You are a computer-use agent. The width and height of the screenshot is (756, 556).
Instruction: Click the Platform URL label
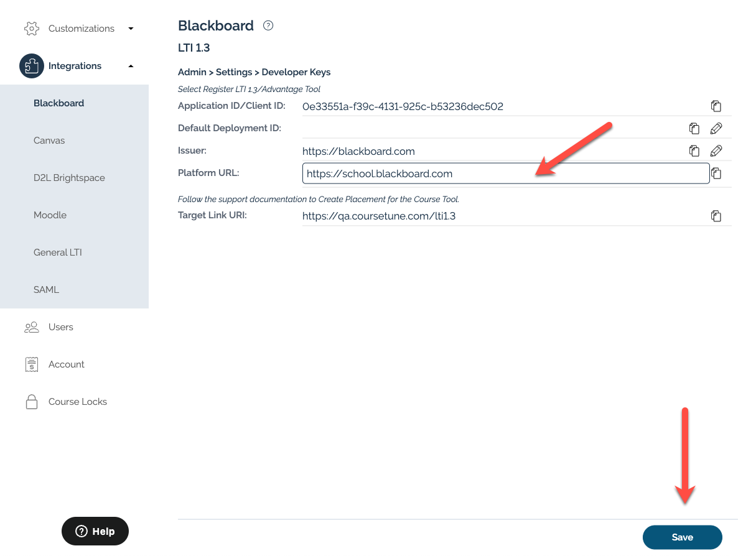[208, 173]
